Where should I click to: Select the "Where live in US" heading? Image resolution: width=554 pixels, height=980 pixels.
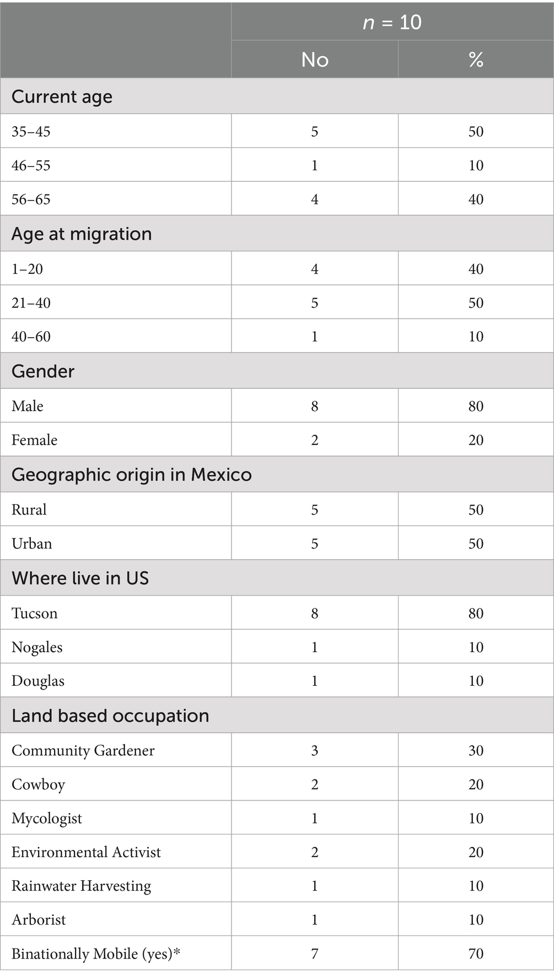(80, 578)
